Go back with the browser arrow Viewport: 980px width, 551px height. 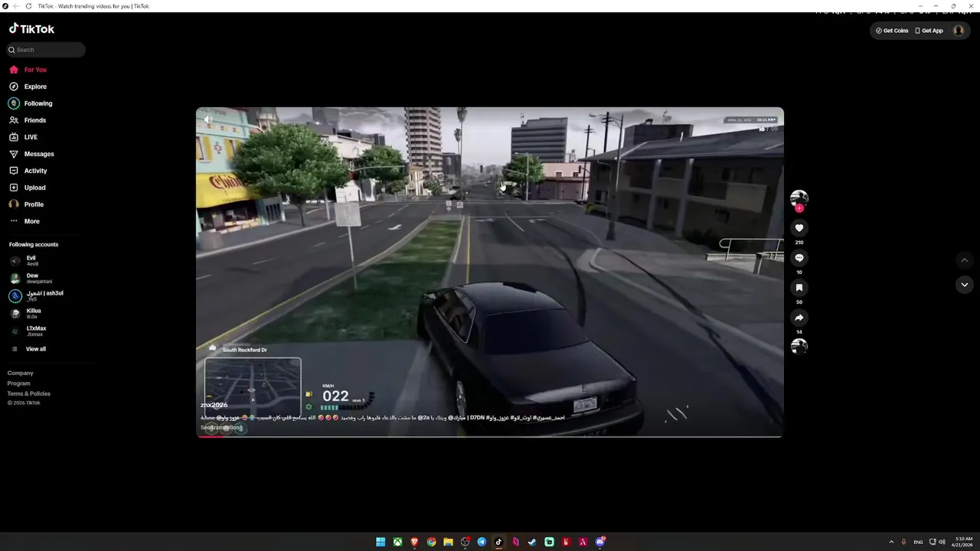tap(17, 6)
